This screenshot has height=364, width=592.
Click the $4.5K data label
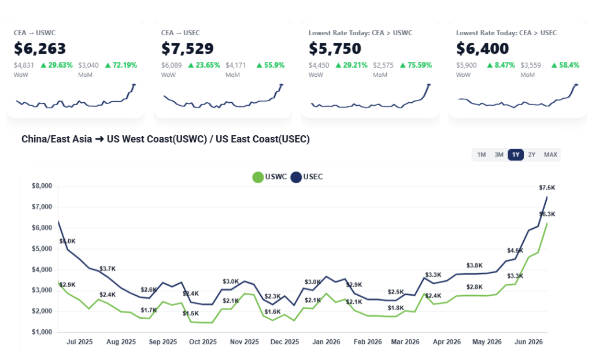click(x=515, y=250)
